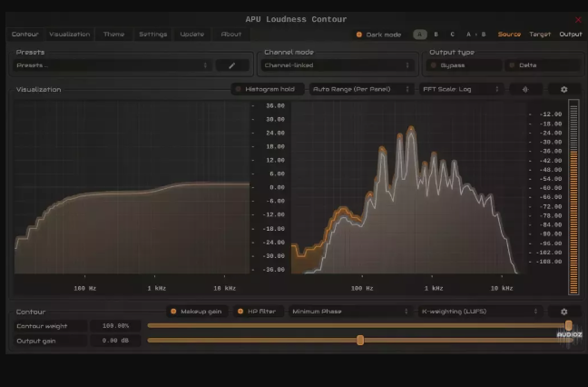Click the Target meter button
The width and height of the screenshot is (588, 387).
click(540, 35)
